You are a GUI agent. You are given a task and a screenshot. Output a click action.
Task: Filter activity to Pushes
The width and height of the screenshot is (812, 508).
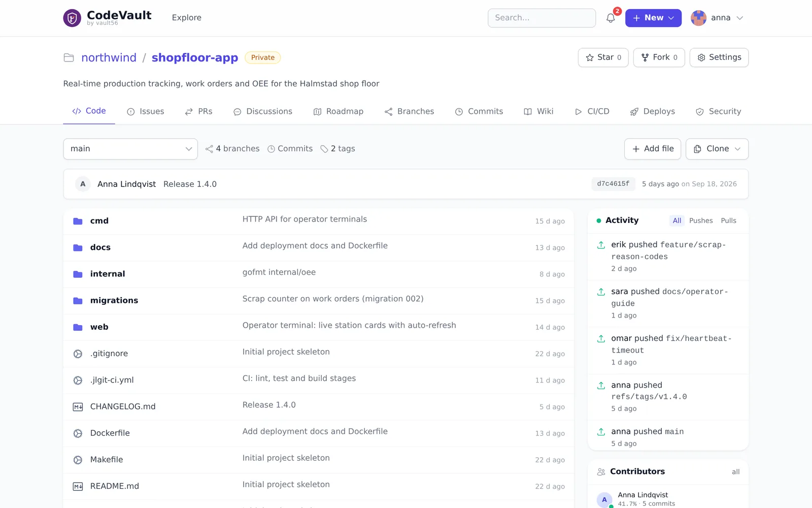701,220
